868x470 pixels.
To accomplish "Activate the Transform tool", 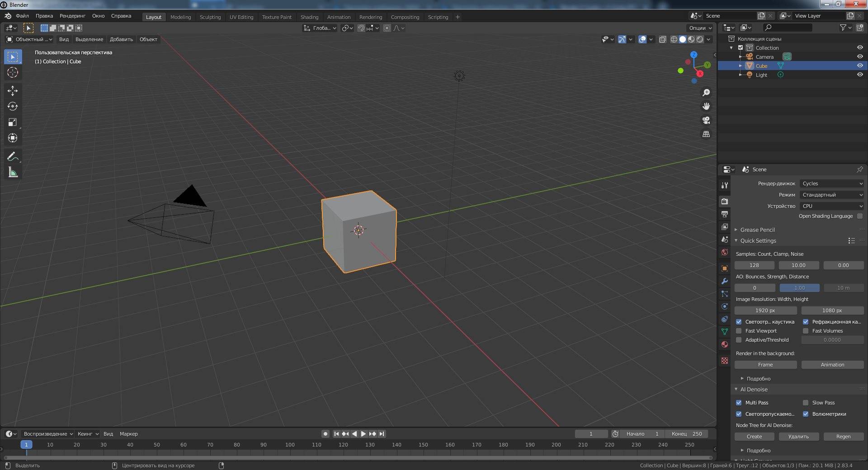I will [13, 138].
